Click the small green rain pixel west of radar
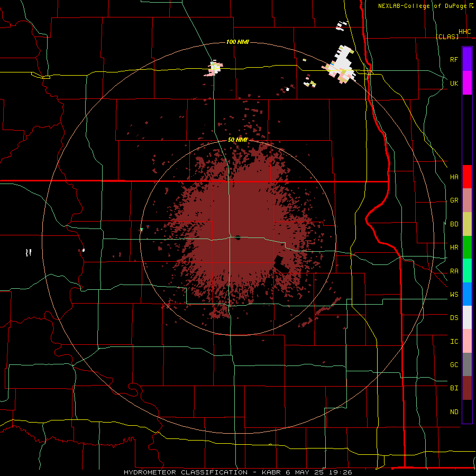Screen dimensions: 476x476 (141, 229)
